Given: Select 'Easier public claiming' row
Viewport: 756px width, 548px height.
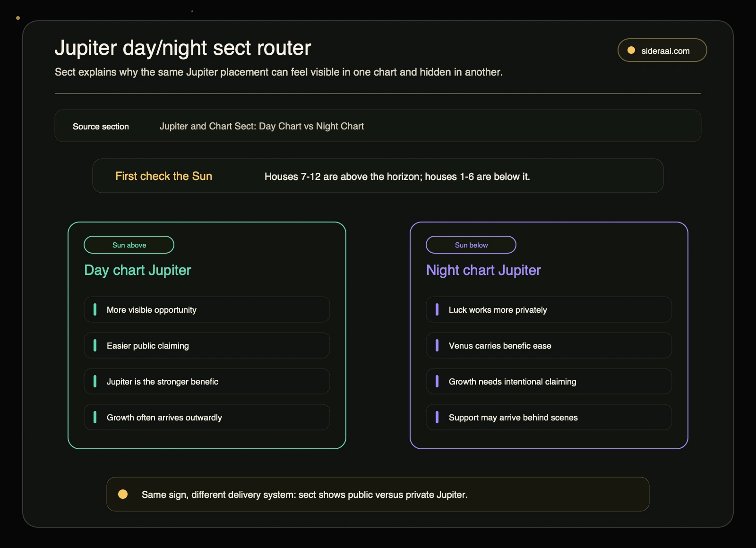Looking at the screenshot, I should click(x=207, y=345).
